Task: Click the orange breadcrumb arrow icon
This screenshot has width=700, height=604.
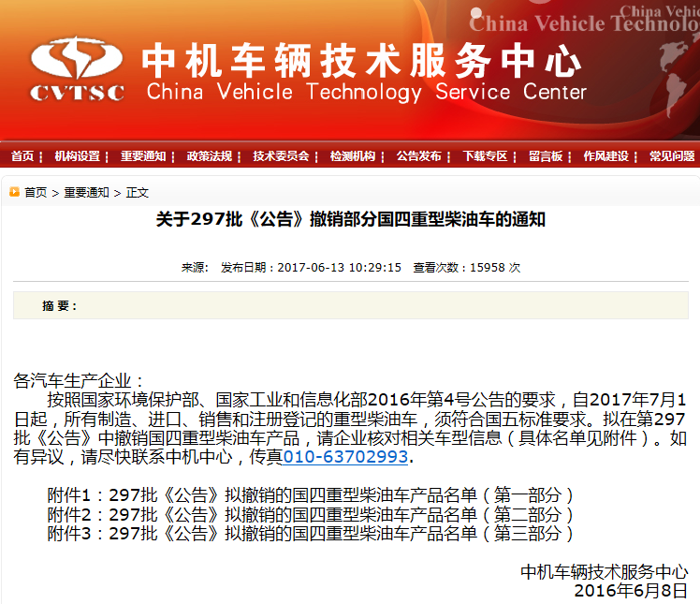Action: [14, 192]
